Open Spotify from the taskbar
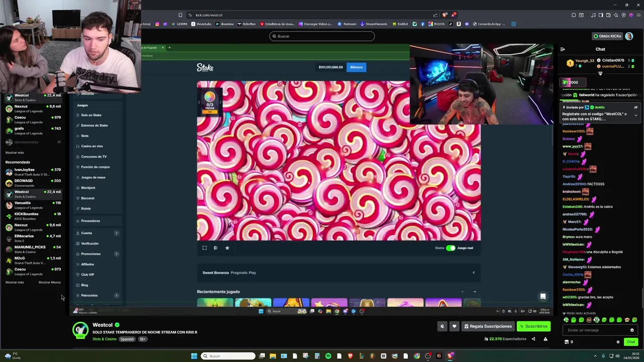 pyautogui.click(x=328, y=356)
